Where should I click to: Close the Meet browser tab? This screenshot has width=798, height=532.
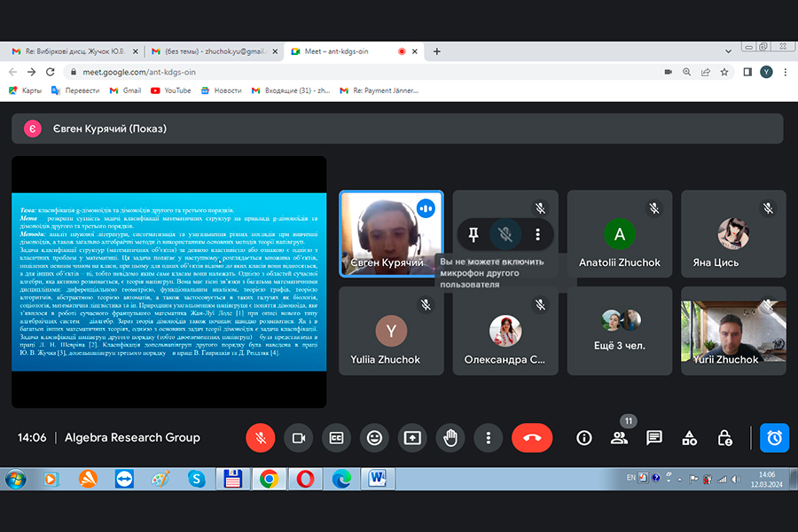click(415, 51)
